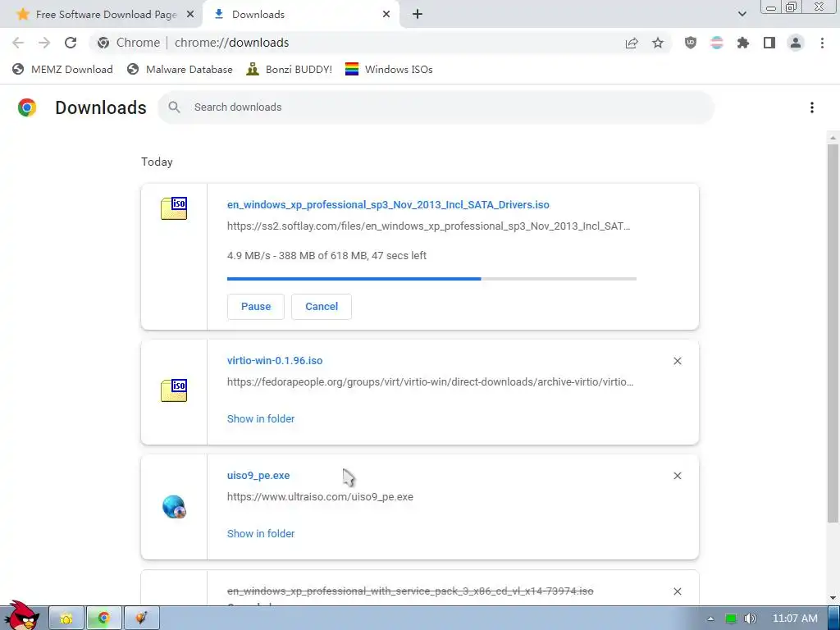Click the ss2.softlay.com source URL
Image resolution: width=840 pixels, height=630 pixels.
coord(428,226)
